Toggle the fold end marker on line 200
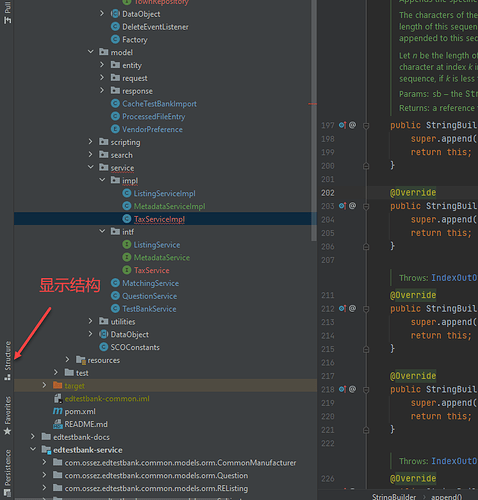Viewport: 478px width, 500px height. pyautogui.click(x=366, y=166)
